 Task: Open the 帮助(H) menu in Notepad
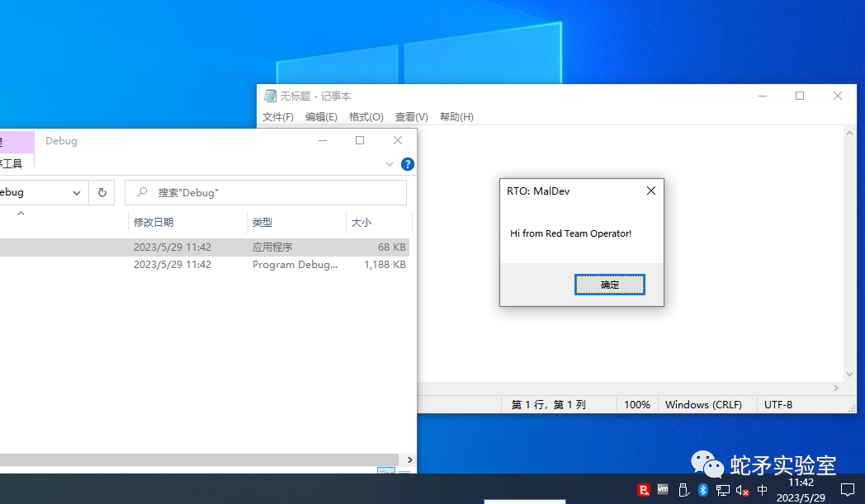(456, 116)
